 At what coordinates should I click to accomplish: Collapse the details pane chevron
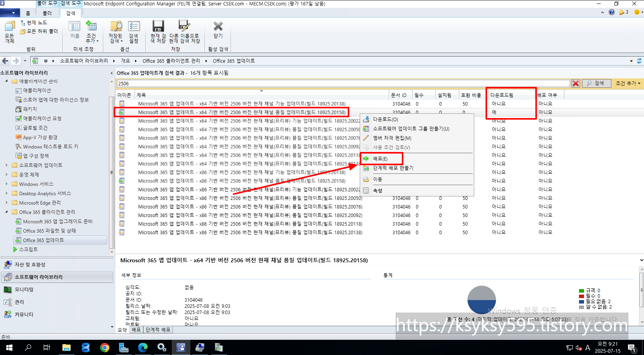point(641,260)
